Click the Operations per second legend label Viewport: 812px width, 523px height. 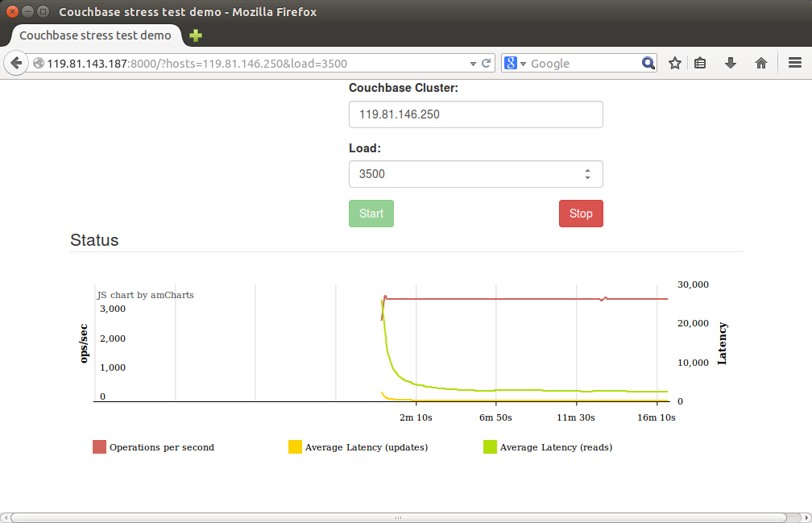(162, 447)
